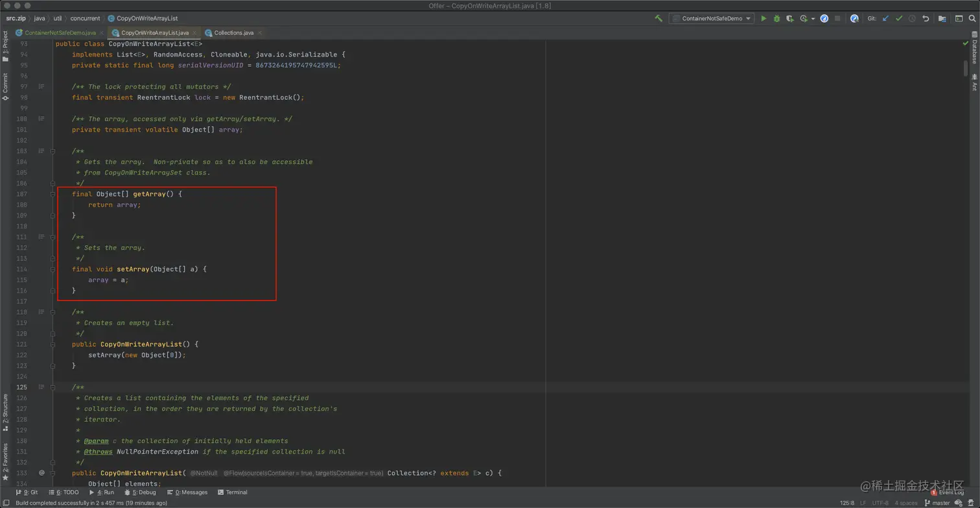The height and width of the screenshot is (508, 980).
Task: Close the CopyOnWriteArrayList.java tab
Action: [195, 32]
